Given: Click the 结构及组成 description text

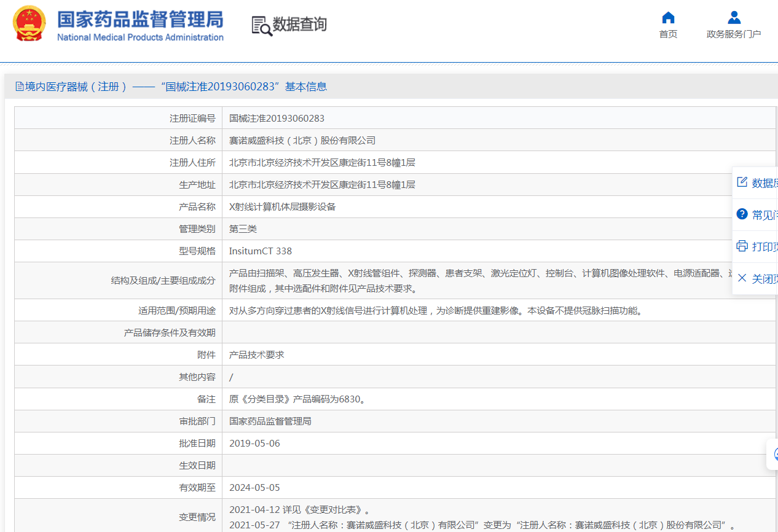Looking at the screenshot, I should point(481,281).
